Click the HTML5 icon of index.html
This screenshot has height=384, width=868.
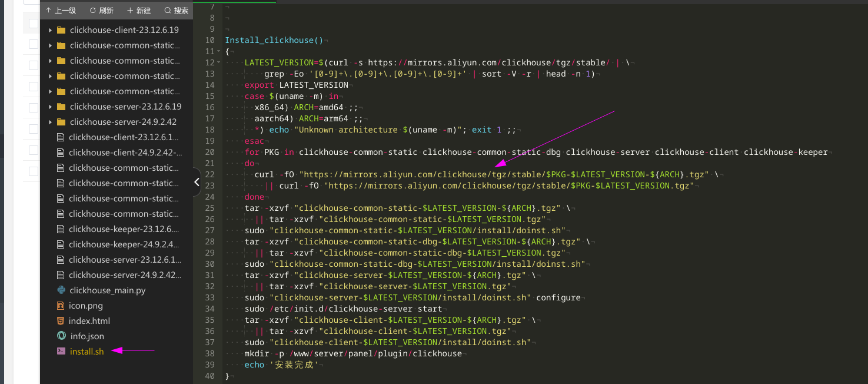pyautogui.click(x=61, y=321)
